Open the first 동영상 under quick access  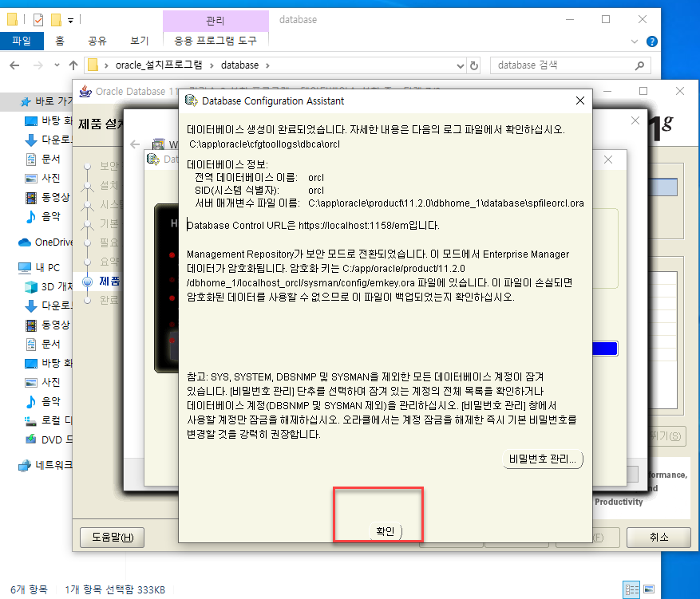(47, 197)
